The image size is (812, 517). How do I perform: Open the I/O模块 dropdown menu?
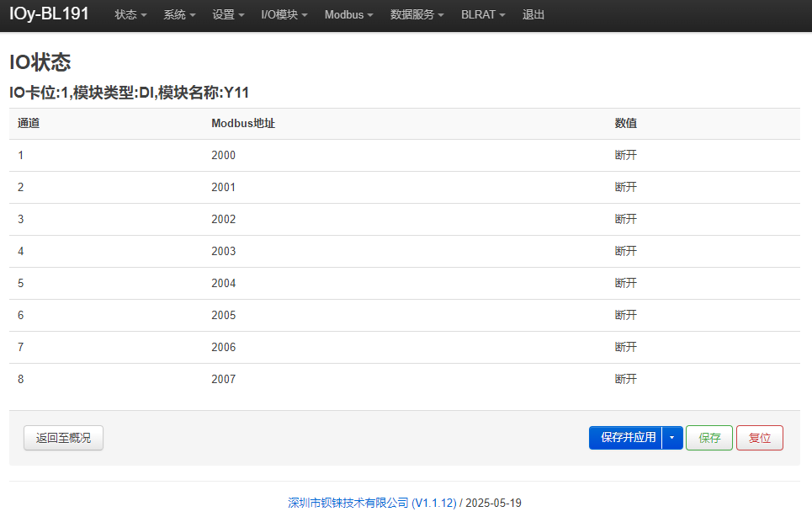pyautogui.click(x=284, y=14)
